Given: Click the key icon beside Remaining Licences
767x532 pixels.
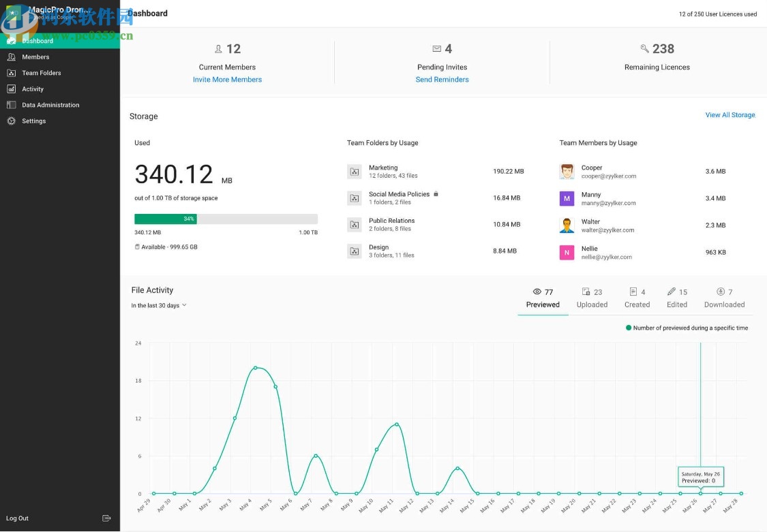Looking at the screenshot, I should 644,48.
